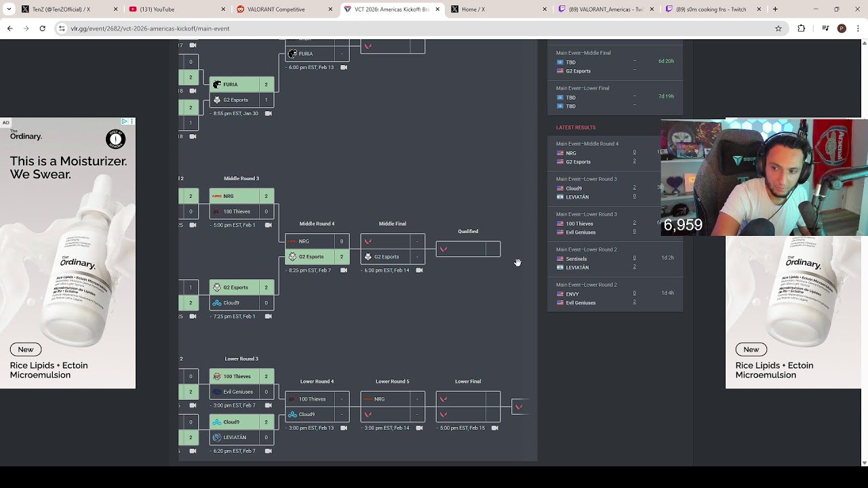The image size is (868, 488).
Task: Open result Sentinels vs LEVIATÁN
Action: [615, 259]
